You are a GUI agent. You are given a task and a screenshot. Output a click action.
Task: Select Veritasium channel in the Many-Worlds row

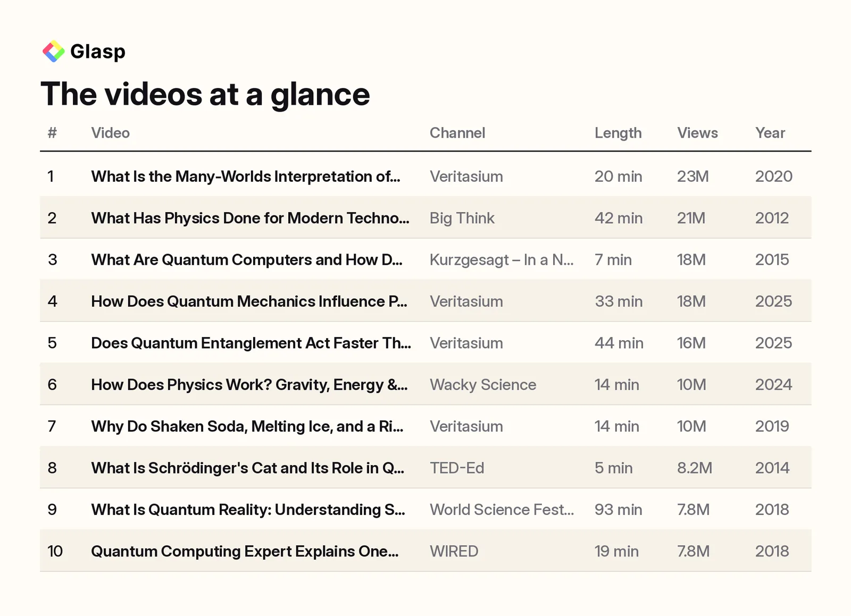click(466, 176)
